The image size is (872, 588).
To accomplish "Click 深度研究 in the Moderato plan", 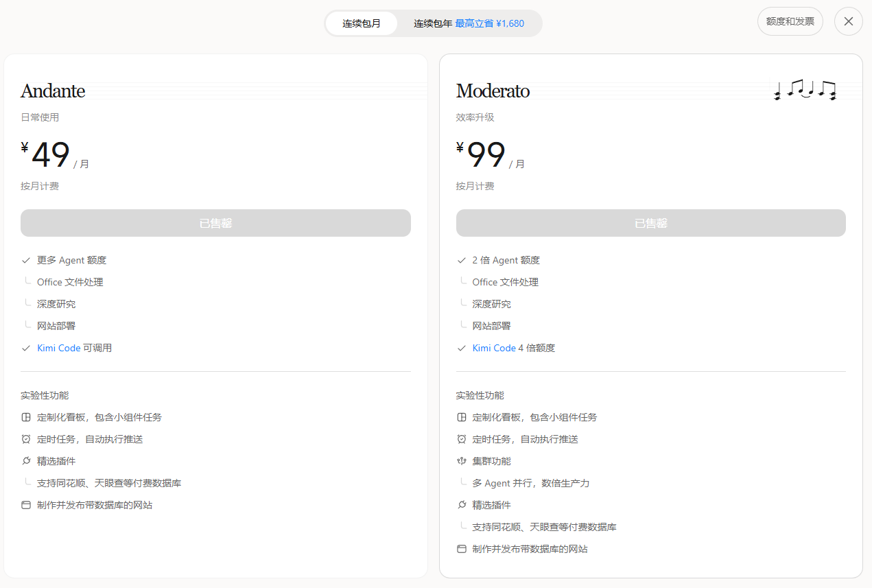I will click(491, 304).
